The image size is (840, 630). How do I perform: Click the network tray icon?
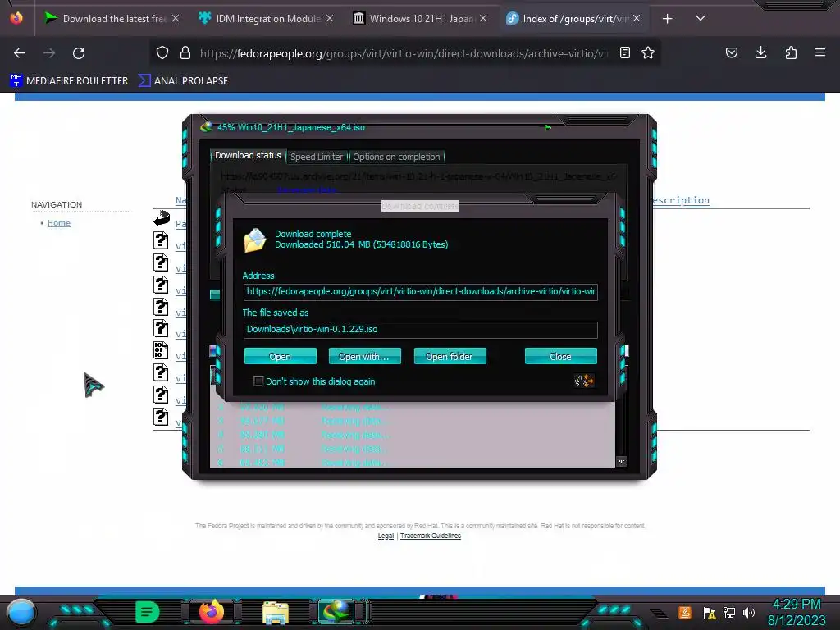(729, 612)
